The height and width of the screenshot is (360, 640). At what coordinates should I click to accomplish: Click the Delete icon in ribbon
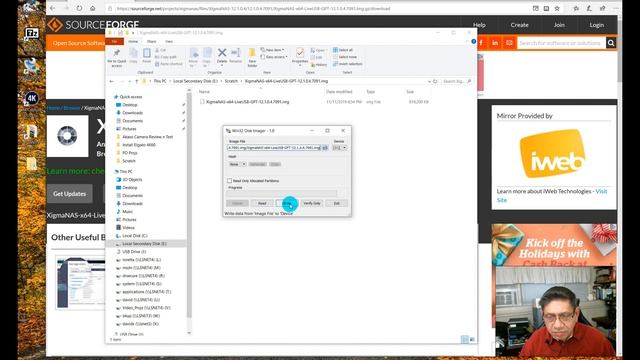(x=222, y=56)
